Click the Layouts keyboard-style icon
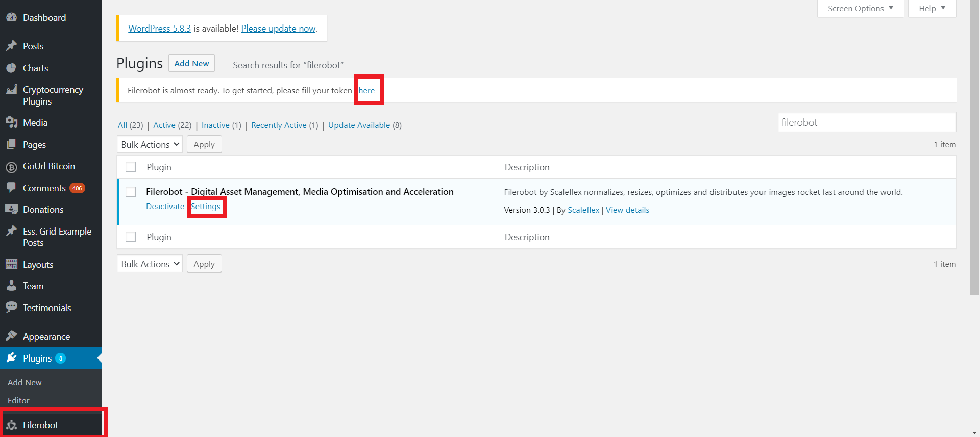Screen dimensions: 980x437 point(11,264)
